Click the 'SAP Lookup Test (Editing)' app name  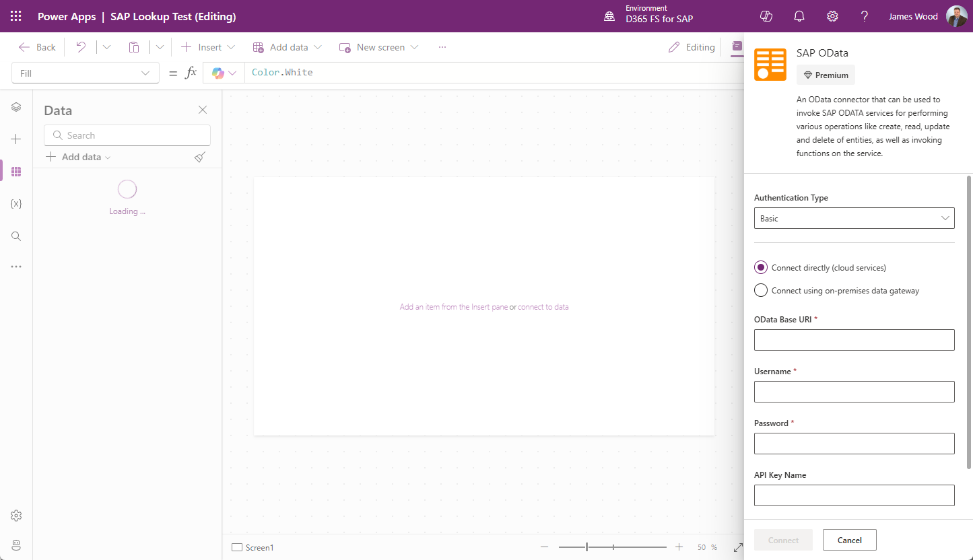173,17
